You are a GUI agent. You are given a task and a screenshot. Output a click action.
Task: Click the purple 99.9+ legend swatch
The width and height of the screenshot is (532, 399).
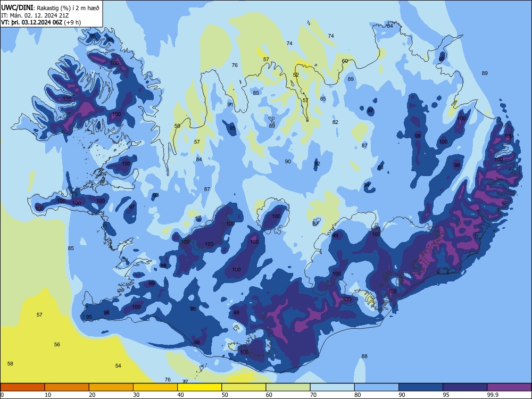pos(509,387)
